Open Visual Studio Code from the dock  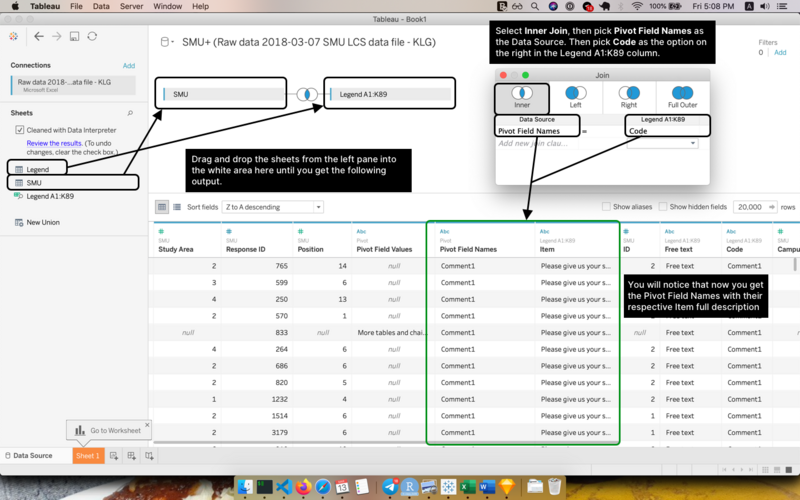(284, 487)
